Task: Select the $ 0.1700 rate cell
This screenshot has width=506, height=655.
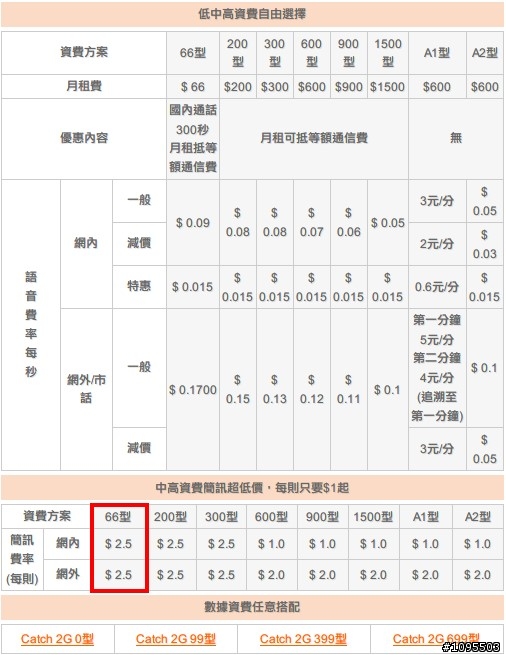Action: [193, 390]
